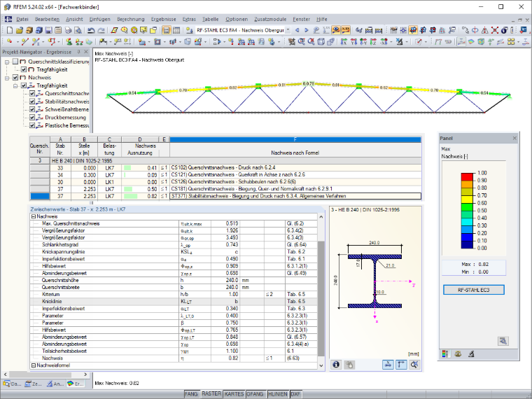
Task: Close the Panel window
Action: pos(514,138)
